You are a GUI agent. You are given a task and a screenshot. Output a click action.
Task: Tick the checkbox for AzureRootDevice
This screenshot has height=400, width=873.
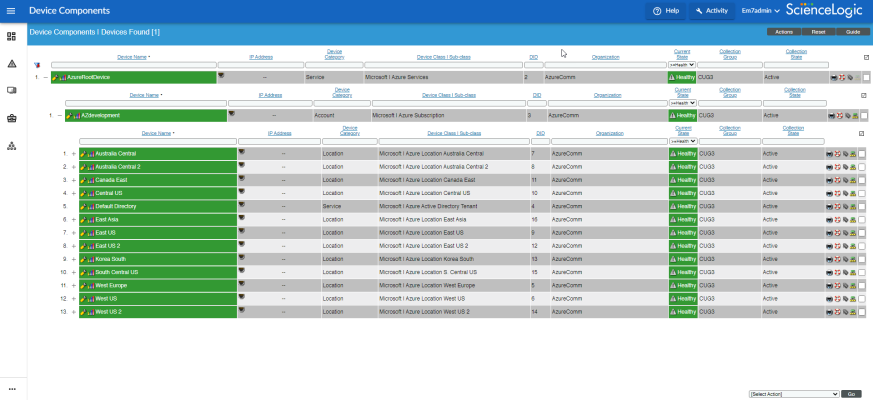click(866, 78)
